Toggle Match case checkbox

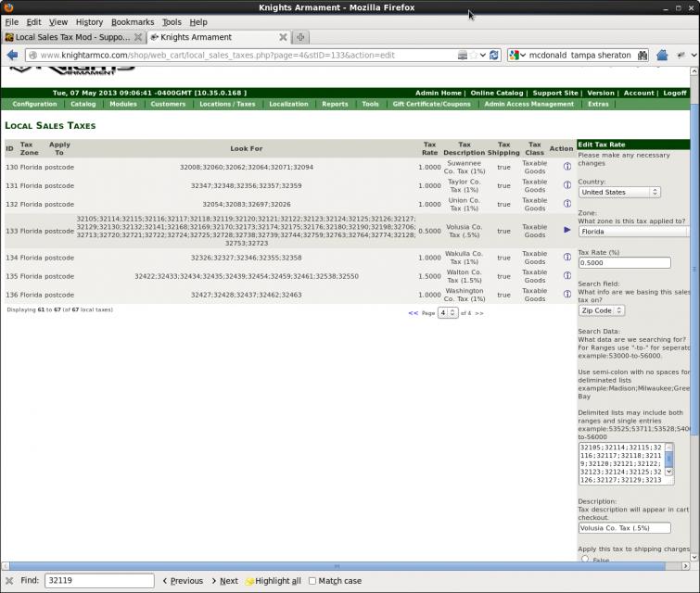click(x=312, y=581)
